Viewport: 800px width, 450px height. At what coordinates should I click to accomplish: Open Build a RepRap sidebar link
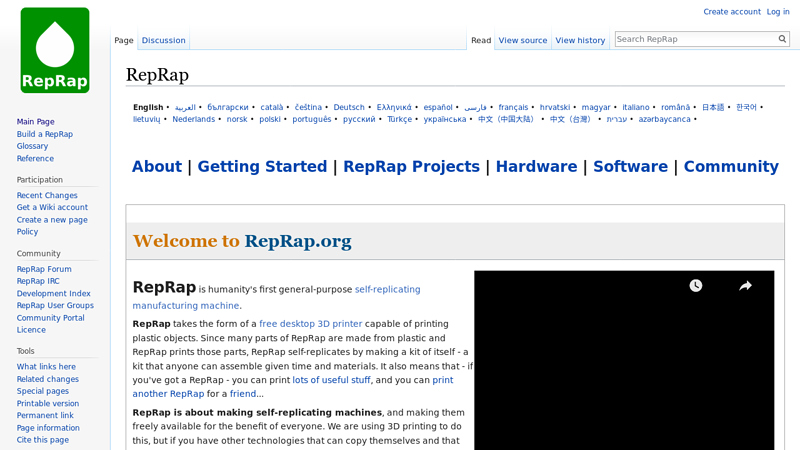[x=44, y=134]
